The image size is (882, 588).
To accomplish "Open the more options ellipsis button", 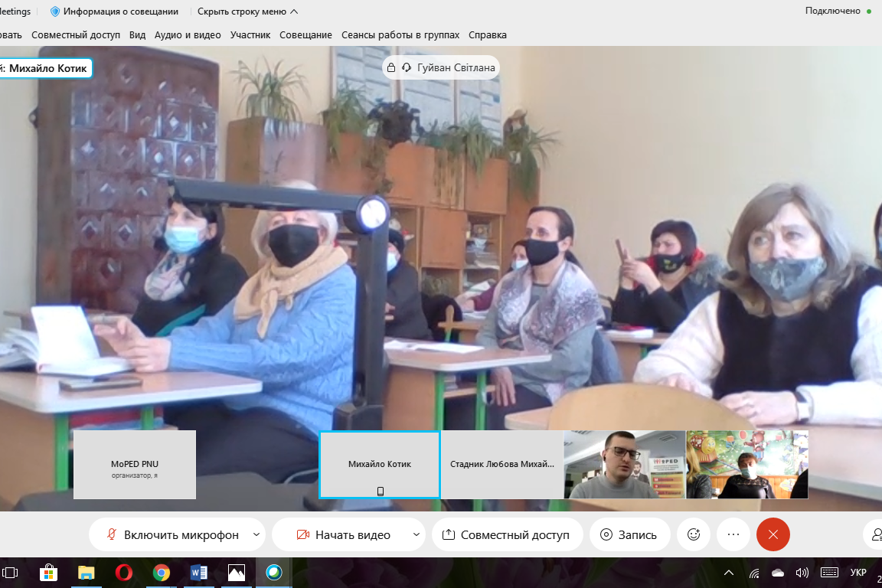I will coord(733,534).
